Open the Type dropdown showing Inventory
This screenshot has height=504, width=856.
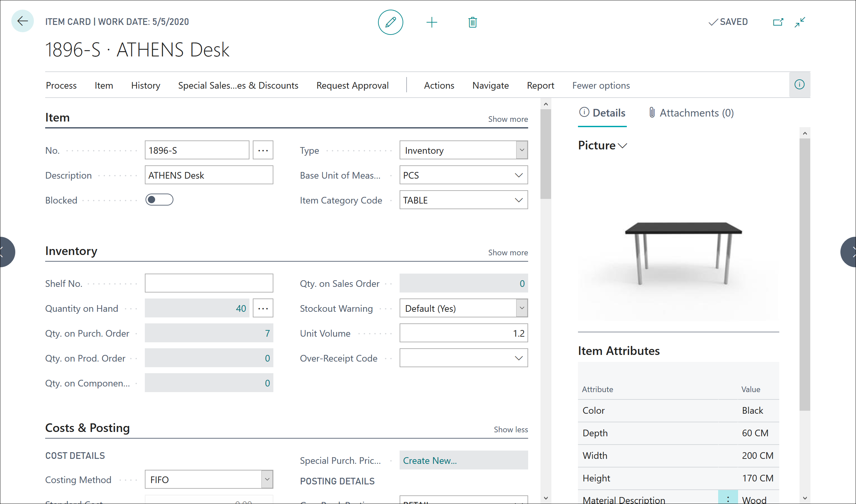[522, 150]
